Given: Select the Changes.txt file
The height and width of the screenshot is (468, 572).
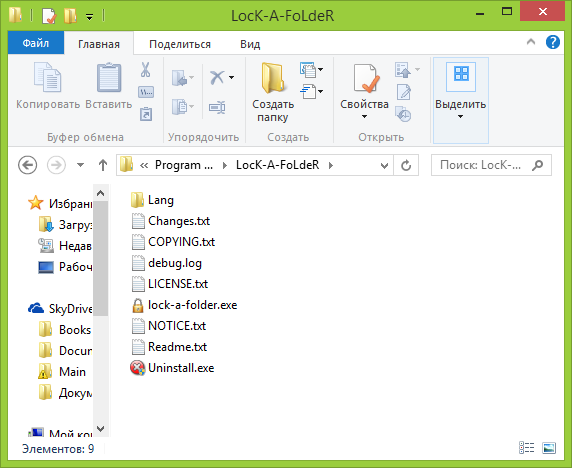Looking at the screenshot, I should point(170,221).
